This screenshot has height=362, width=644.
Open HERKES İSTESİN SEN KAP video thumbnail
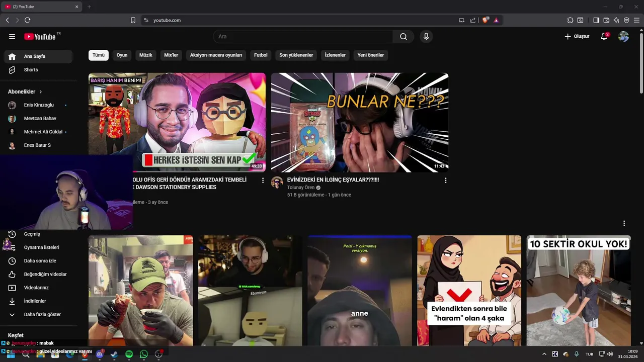click(177, 122)
